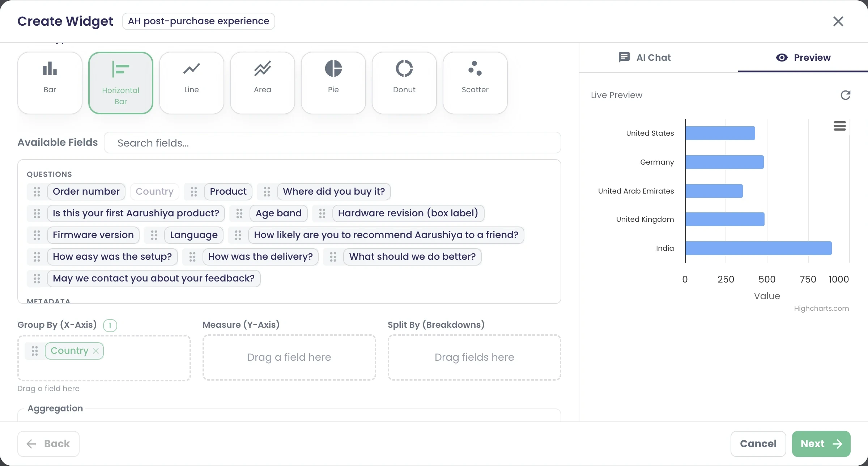Select the What should we do better? field
This screenshot has width=868, height=466.
[x=412, y=257]
